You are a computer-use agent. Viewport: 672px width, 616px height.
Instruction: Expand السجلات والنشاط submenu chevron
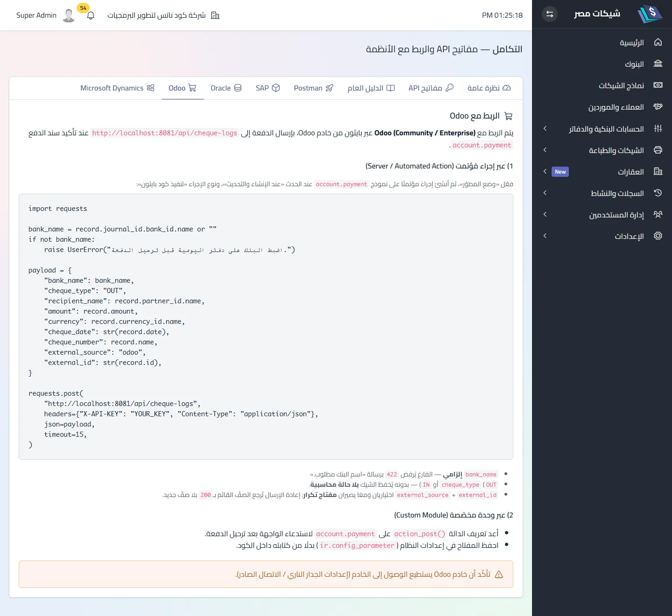545,193
